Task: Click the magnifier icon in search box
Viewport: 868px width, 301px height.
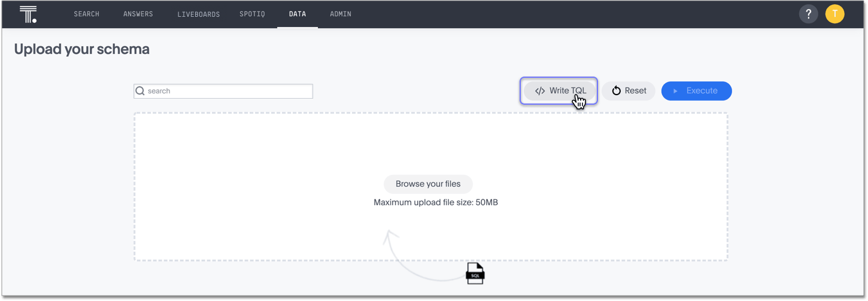Action: [x=141, y=91]
